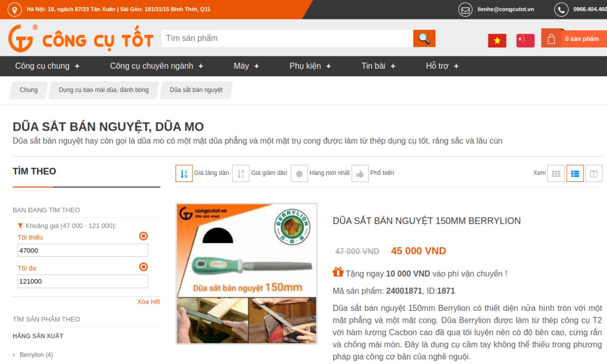Switch language via Vietnam flag

(497, 41)
